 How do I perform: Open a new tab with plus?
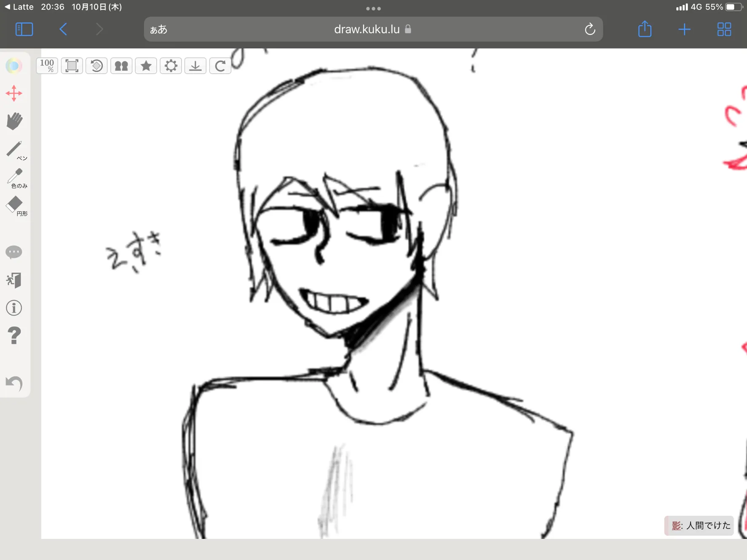click(x=685, y=29)
